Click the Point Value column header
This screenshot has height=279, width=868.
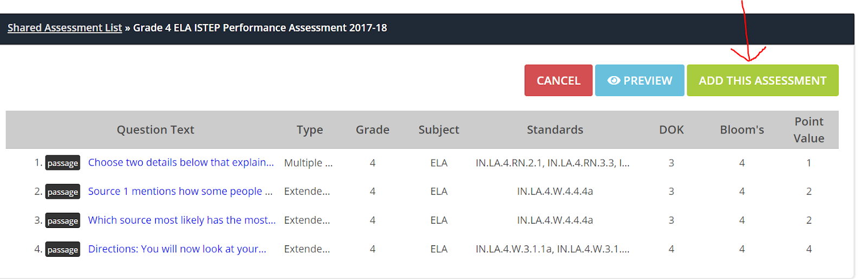pos(809,130)
